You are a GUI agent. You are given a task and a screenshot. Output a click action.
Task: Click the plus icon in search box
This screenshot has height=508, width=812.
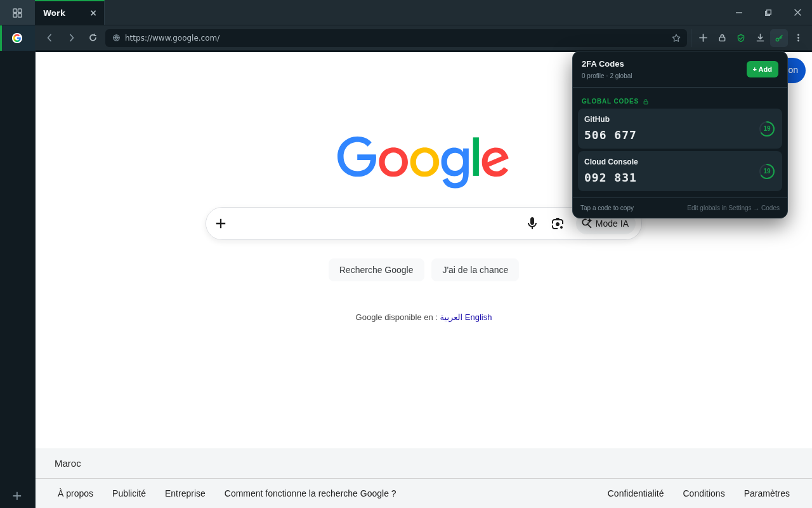(x=221, y=224)
